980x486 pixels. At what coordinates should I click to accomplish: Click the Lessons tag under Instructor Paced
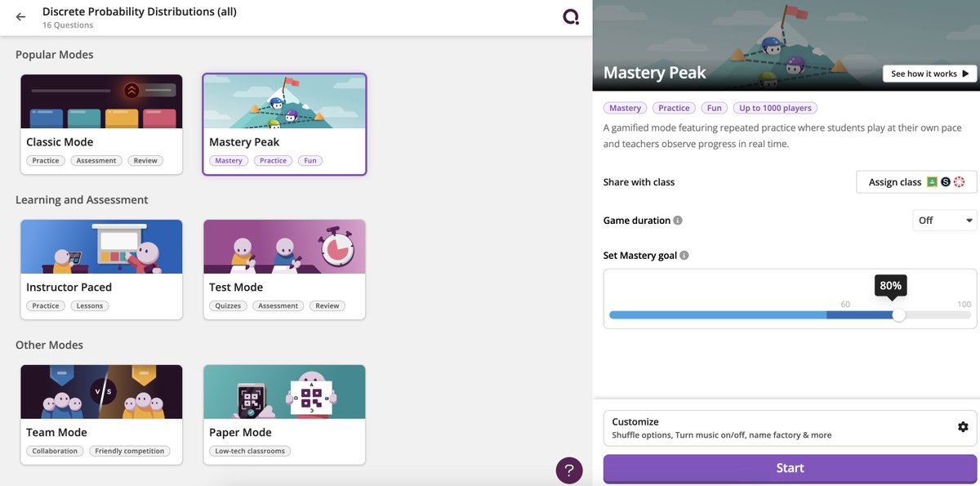coord(90,306)
